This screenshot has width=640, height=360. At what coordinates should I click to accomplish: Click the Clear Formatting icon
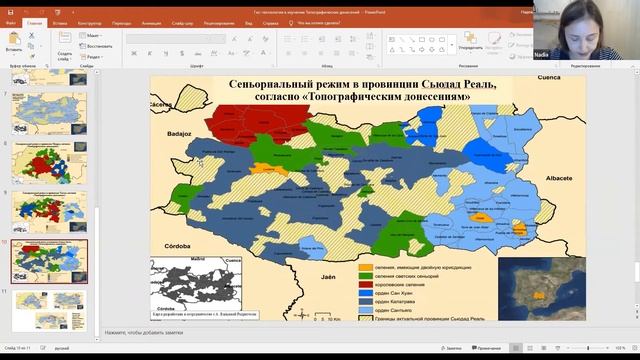266,39
